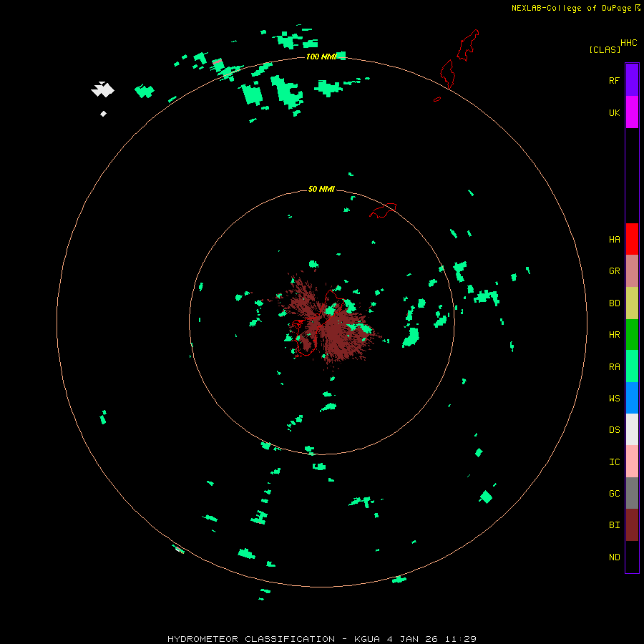Click the UK legend label
Viewport: 644px width, 644px height.
[x=614, y=113]
